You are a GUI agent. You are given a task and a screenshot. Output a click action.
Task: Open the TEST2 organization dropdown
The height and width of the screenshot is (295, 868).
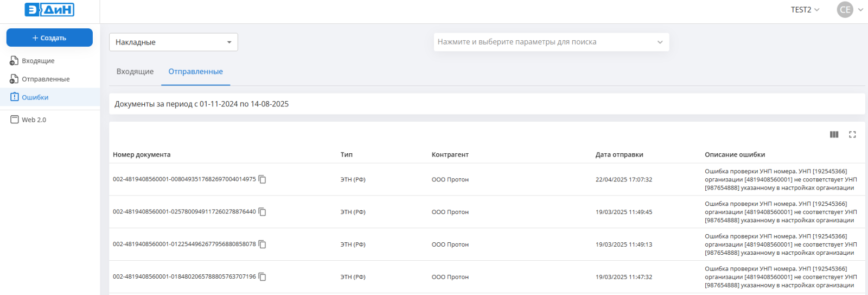805,10
